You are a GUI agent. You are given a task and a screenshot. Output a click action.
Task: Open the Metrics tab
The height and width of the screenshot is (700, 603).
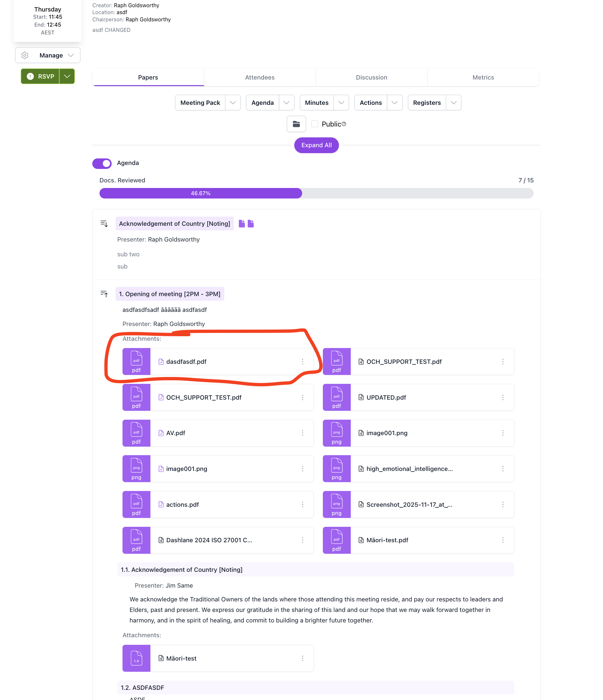[483, 77]
